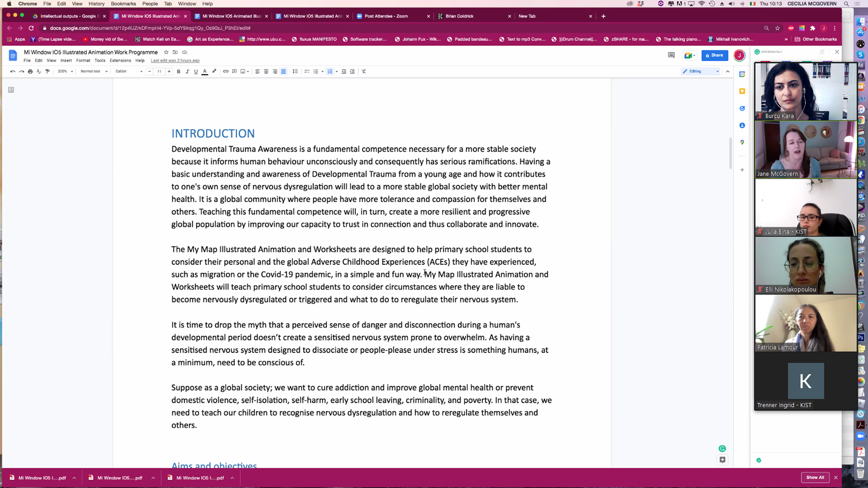Toggle italic formatting
The image size is (868, 488).
coord(187,71)
